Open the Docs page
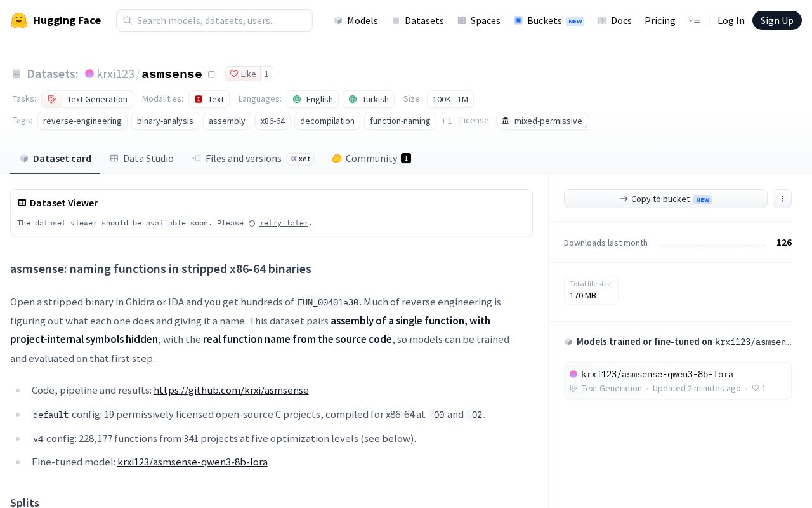This screenshot has height=508, width=812. coord(615,20)
